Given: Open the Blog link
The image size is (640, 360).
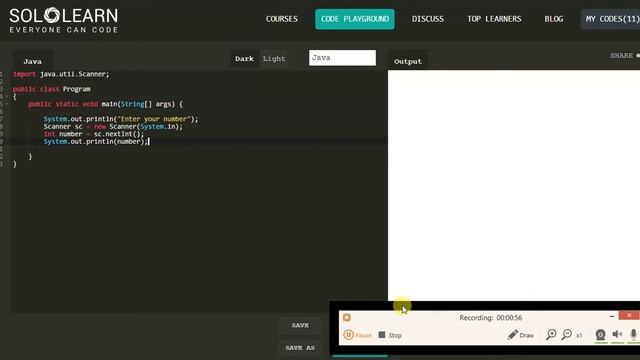Looking at the screenshot, I should click(x=553, y=19).
